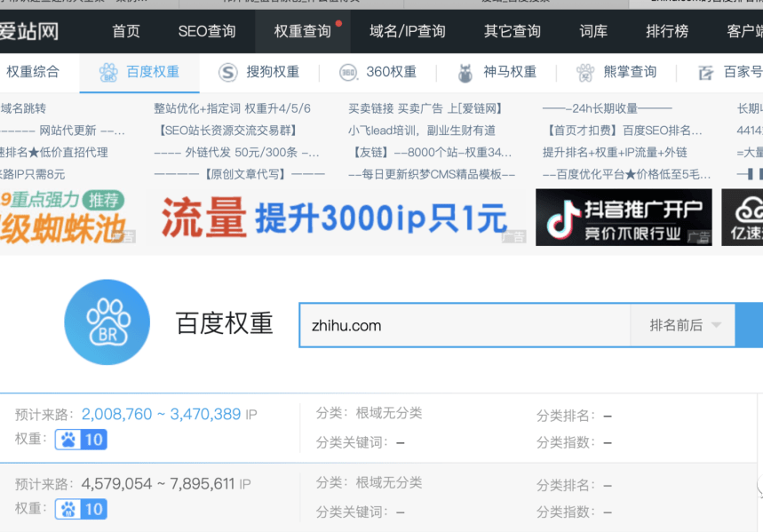Open the 小飞lead培训 link
The width and height of the screenshot is (763, 532).
coord(421,131)
